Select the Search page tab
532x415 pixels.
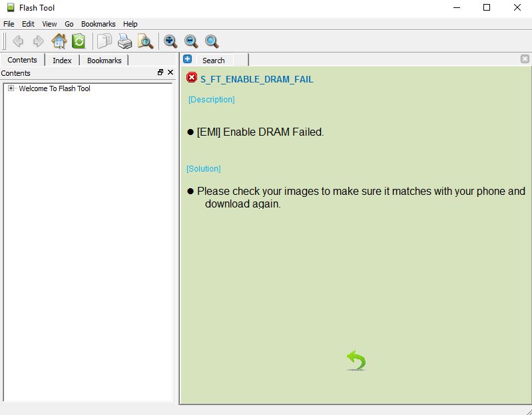[214, 61]
